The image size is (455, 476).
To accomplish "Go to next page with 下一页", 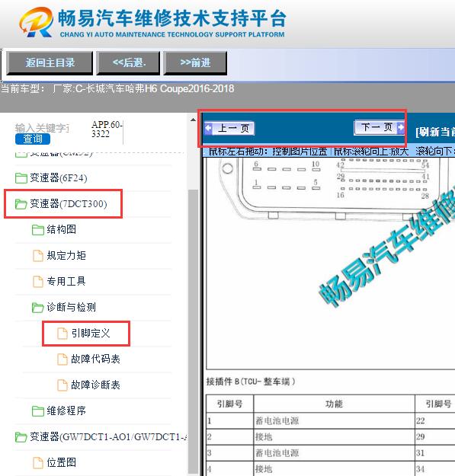I will (380, 127).
